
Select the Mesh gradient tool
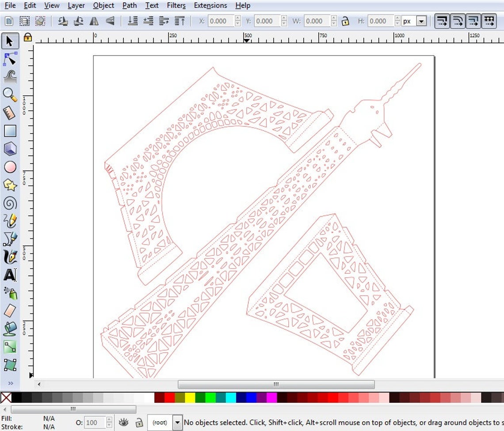10,365
